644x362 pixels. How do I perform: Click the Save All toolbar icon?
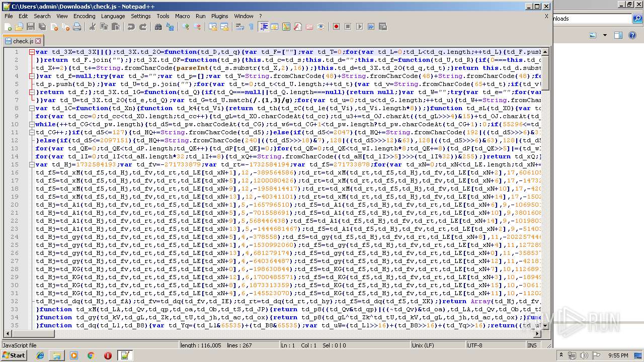tap(42, 27)
